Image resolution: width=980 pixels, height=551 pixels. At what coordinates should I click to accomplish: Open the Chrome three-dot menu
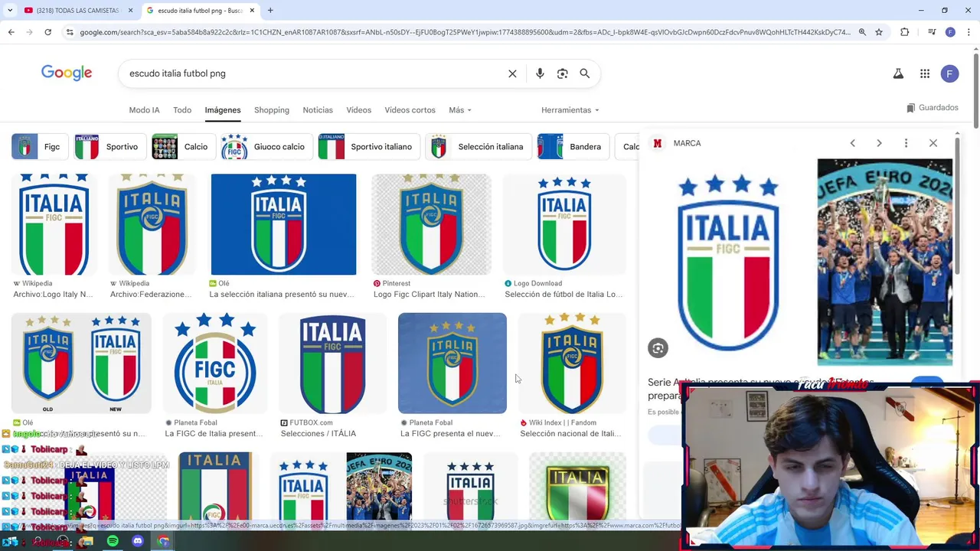pos(969,32)
